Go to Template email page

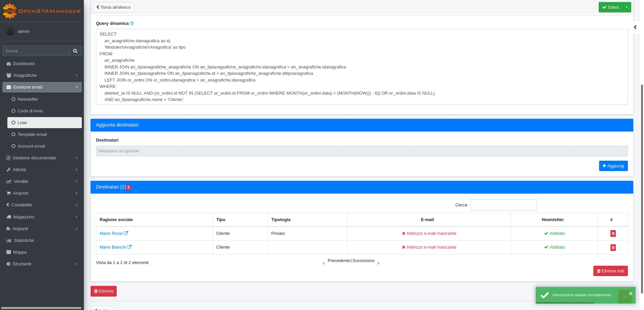point(32,135)
